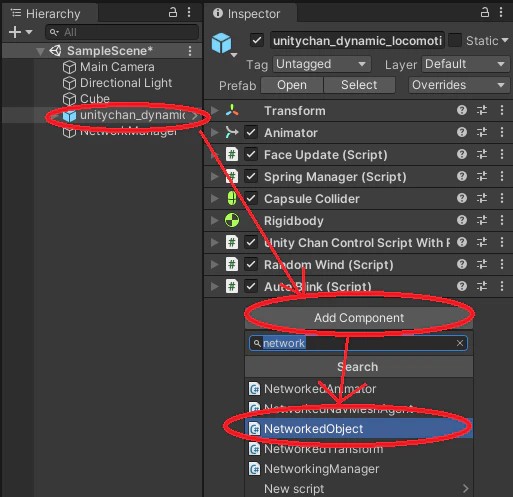The width and height of the screenshot is (513, 497).
Task: Click the Animator help question-mark icon
Action: (x=462, y=132)
